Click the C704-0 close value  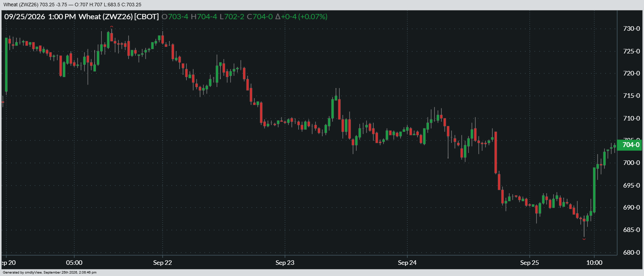click(x=260, y=17)
